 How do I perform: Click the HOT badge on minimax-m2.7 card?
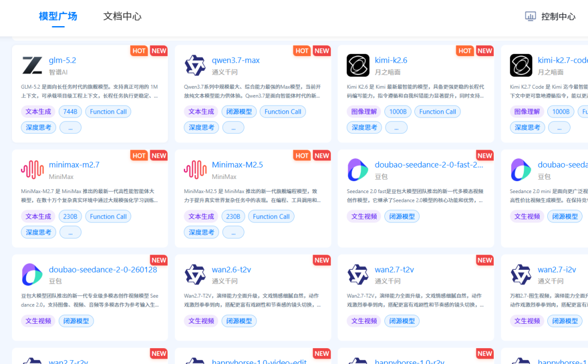(x=139, y=156)
